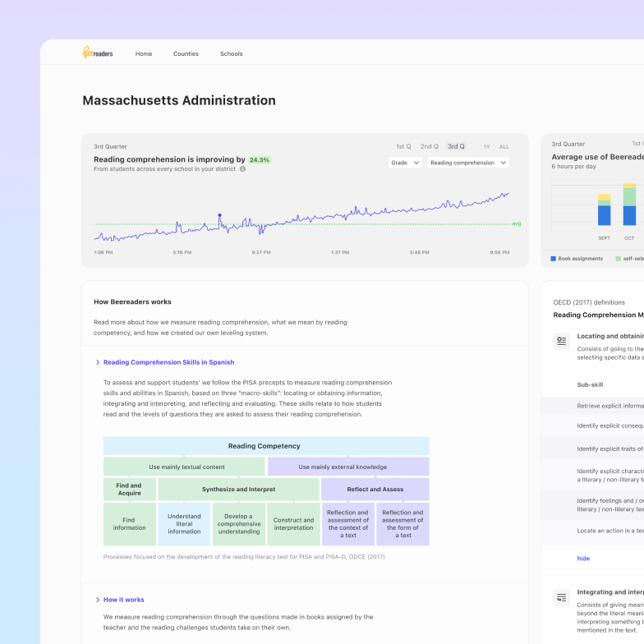
Task: Click the chevron icon beside How it works
Action: click(98, 600)
